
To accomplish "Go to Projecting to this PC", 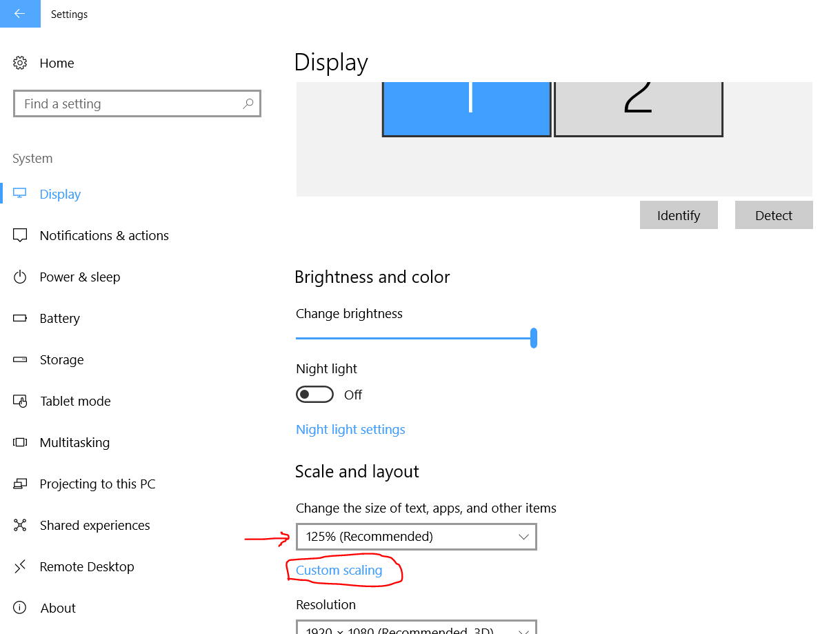I will point(97,484).
